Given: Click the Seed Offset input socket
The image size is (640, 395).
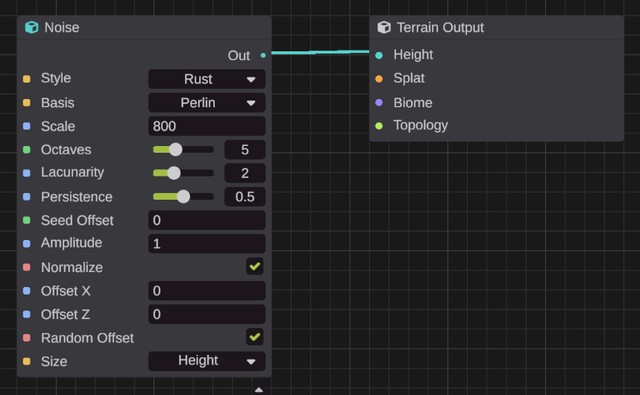Looking at the screenshot, I should pyautogui.click(x=27, y=220).
